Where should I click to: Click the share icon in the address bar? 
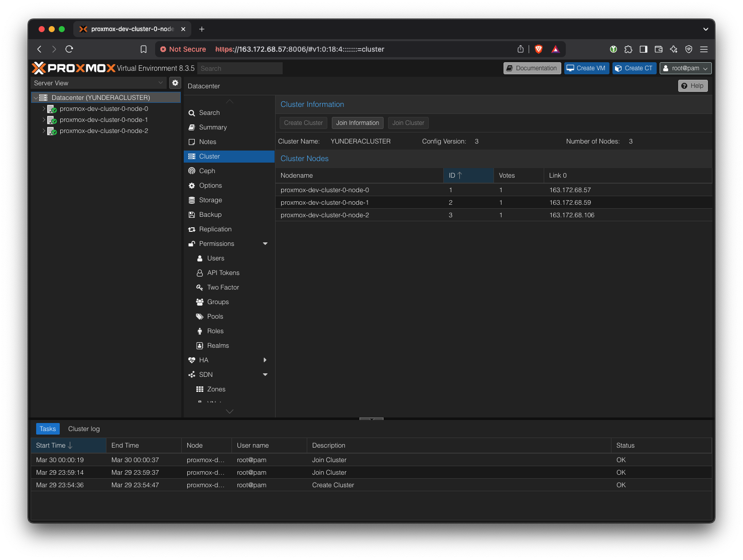pos(521,49)
